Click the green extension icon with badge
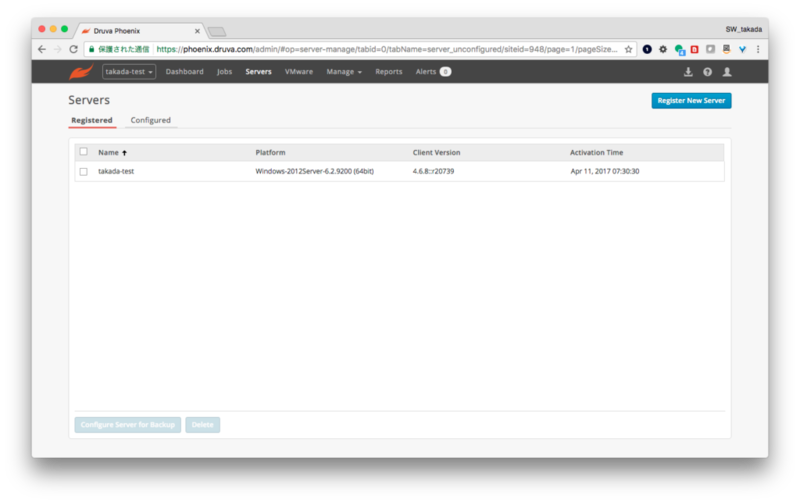Screen dimensions: 800x503 coord(679,49)
